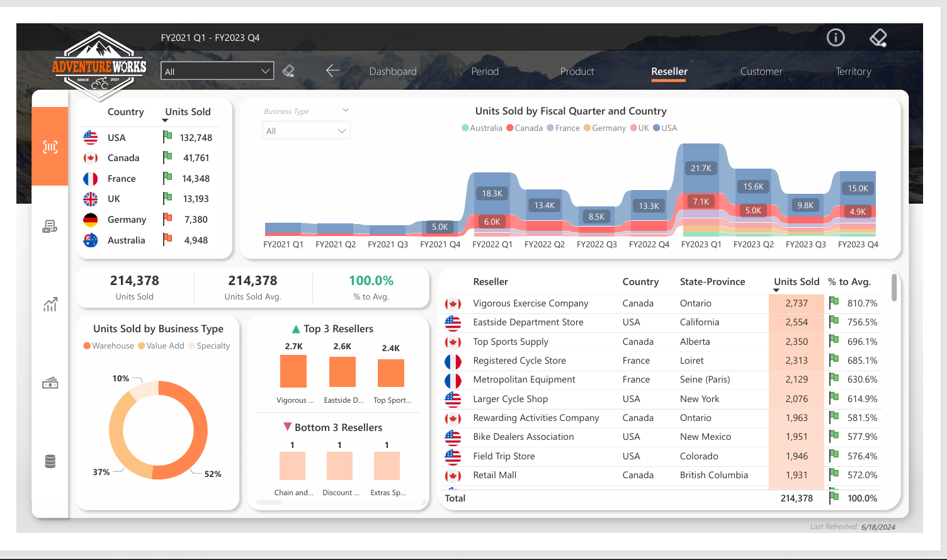
Task: Click Canada flag on Vigorous Exercise Company row
Action: 453,304
